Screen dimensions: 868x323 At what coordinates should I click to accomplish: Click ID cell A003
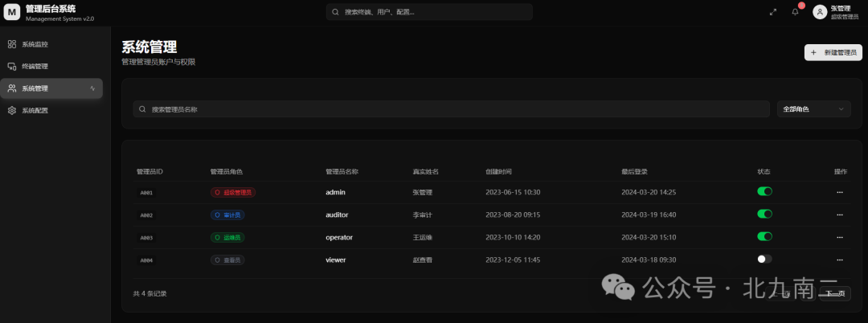coord(147,238)
